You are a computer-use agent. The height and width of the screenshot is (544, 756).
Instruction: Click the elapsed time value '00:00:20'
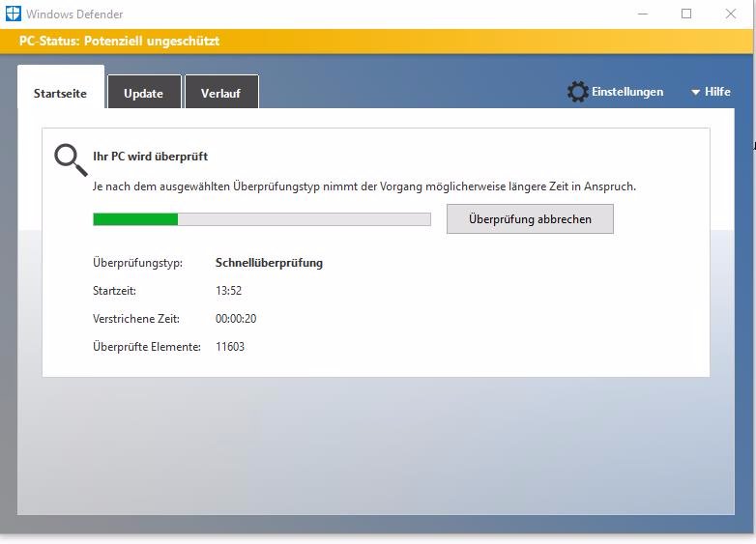coord(236,319)
